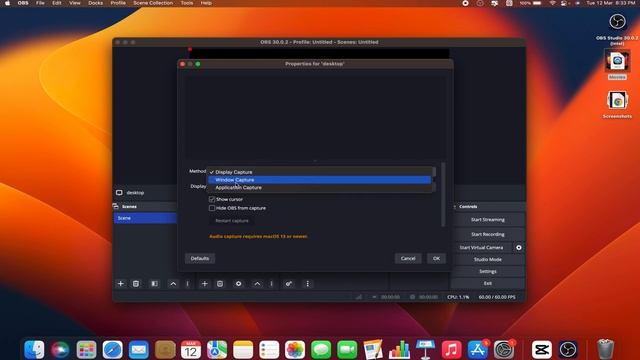The image size is (640, 360).
Task: Move the scene up with the Scenes toolbar arrow
Action: coord(173,284)
